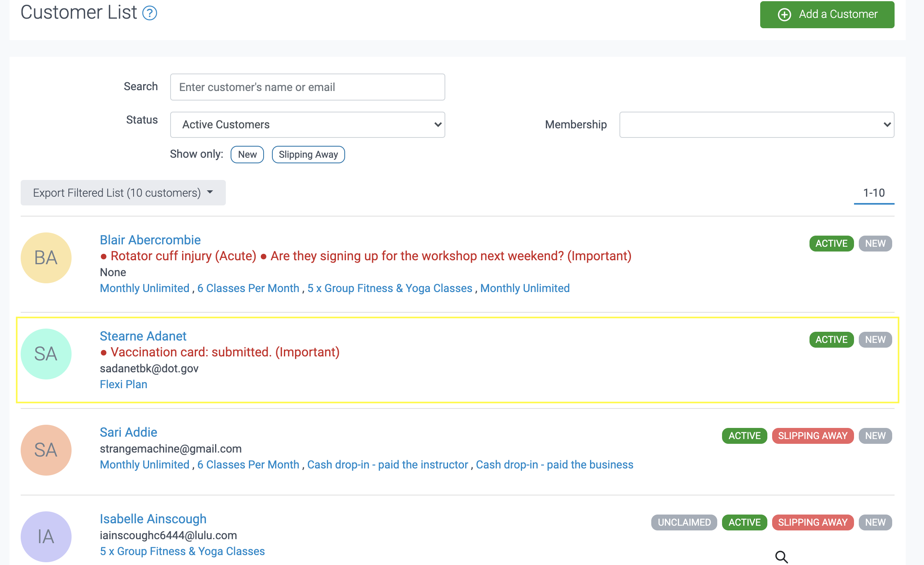Click the help question mark icon
924x565 pixels.
click(149, 14)
